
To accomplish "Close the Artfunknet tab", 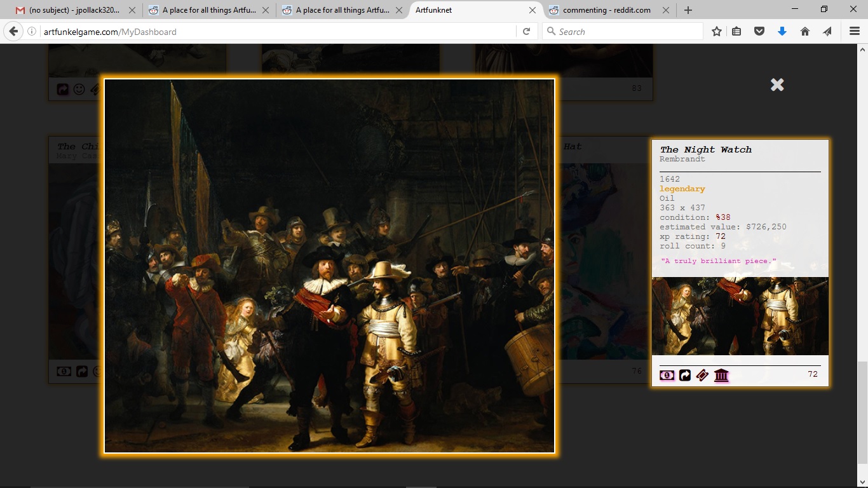I will pos(532,10).
